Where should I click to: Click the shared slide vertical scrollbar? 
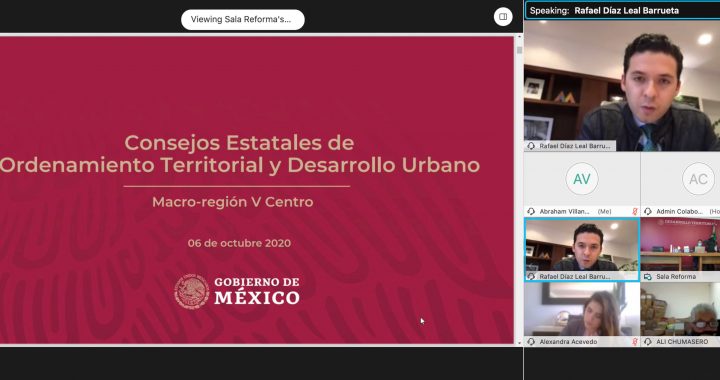[519, 189]
